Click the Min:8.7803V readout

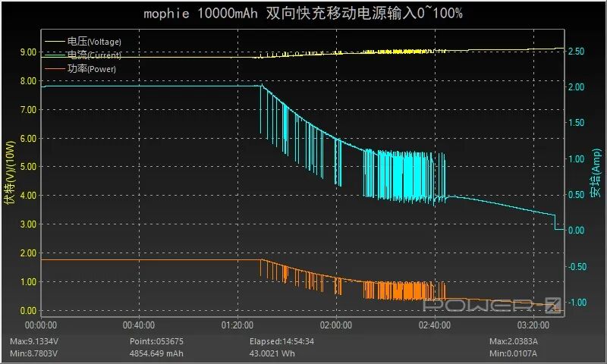[33, 353]
